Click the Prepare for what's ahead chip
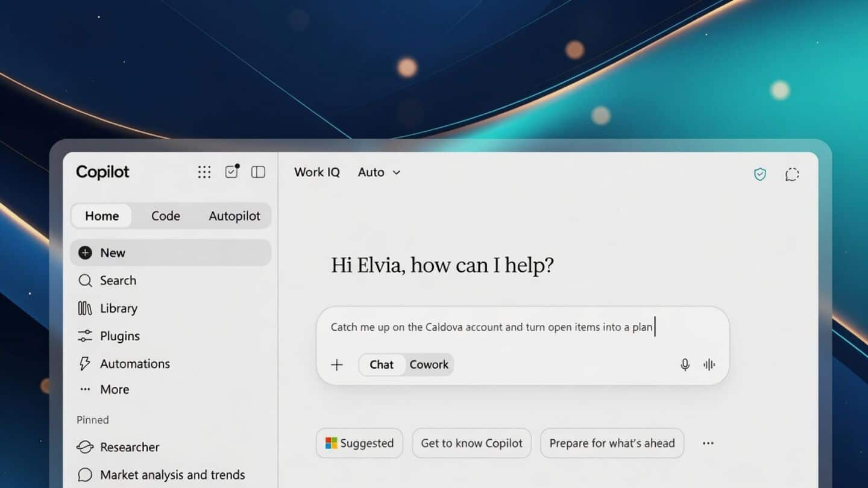Viewport: 868px width, 488px height. 612,443
